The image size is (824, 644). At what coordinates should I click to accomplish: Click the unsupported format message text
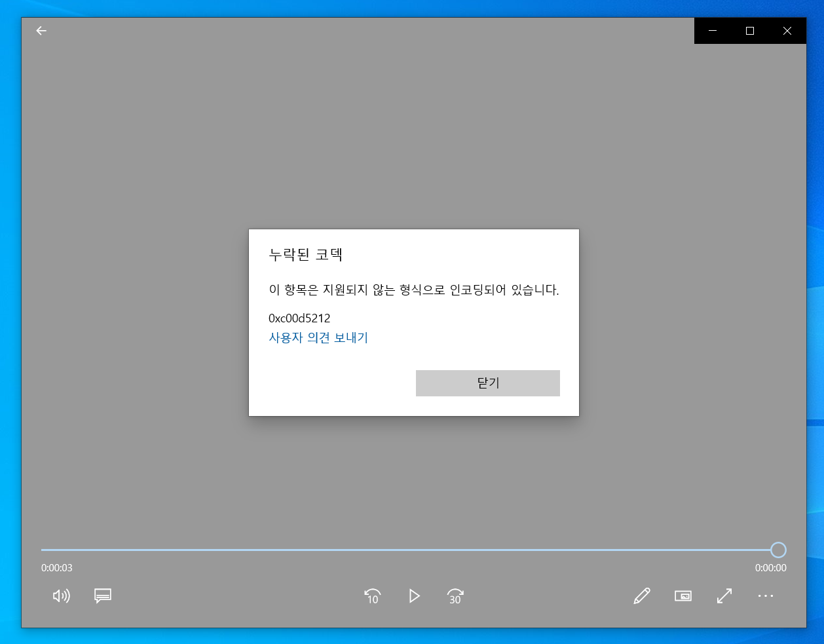tap(414, 290)
